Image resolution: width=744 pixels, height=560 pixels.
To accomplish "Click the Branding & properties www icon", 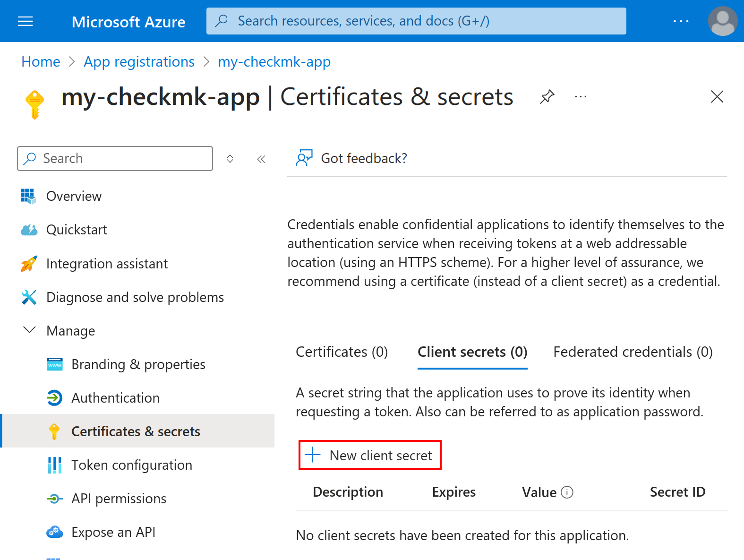I will (x=55, y=364).
